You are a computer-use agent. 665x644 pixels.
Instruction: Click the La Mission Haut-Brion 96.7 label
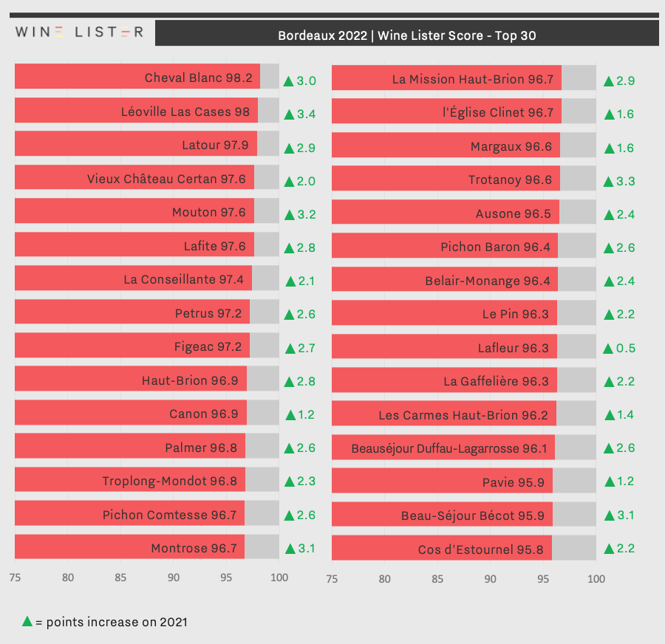click(x=473, y=79)
